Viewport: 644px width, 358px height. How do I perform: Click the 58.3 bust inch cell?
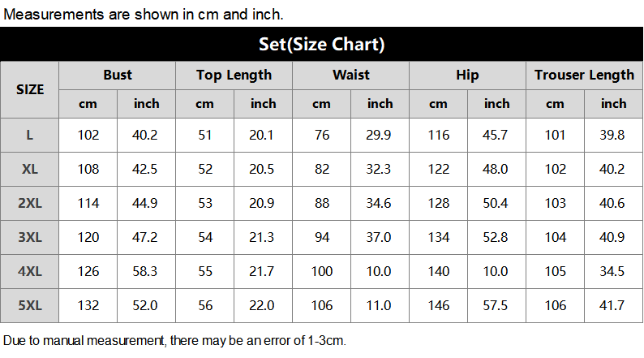pos(146,272)
